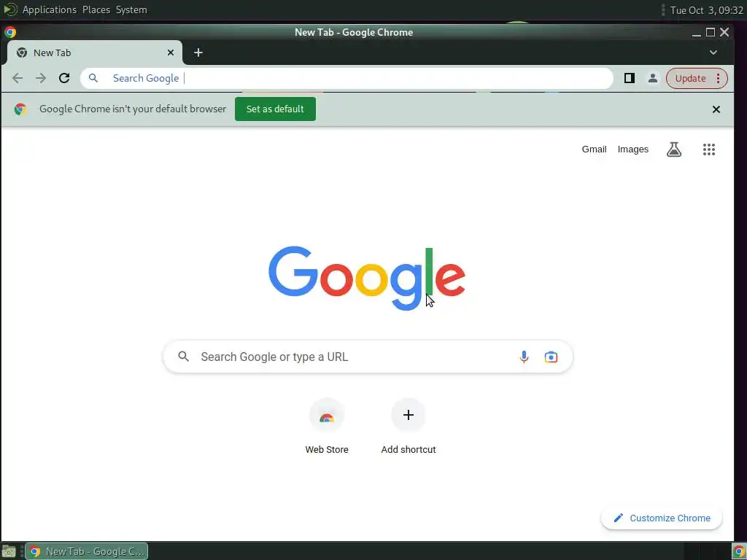Viewport: 747px width, 560px height.
Task: Open Search Labs flask icon
Action: [x=673, y=149]
